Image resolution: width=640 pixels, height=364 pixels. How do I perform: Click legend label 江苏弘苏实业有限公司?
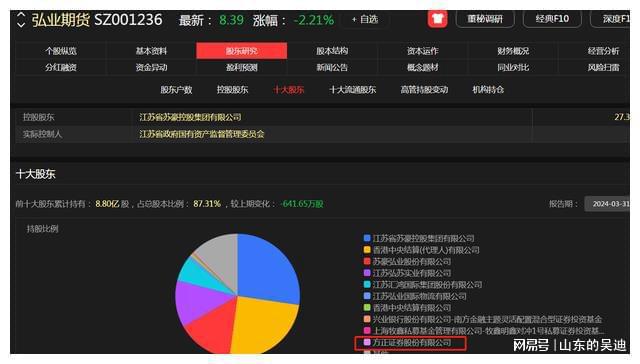[412, 273]
